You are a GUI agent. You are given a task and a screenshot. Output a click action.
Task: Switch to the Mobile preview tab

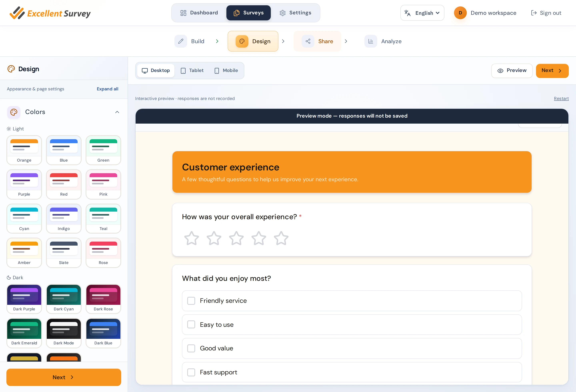(x=226, y=71)
